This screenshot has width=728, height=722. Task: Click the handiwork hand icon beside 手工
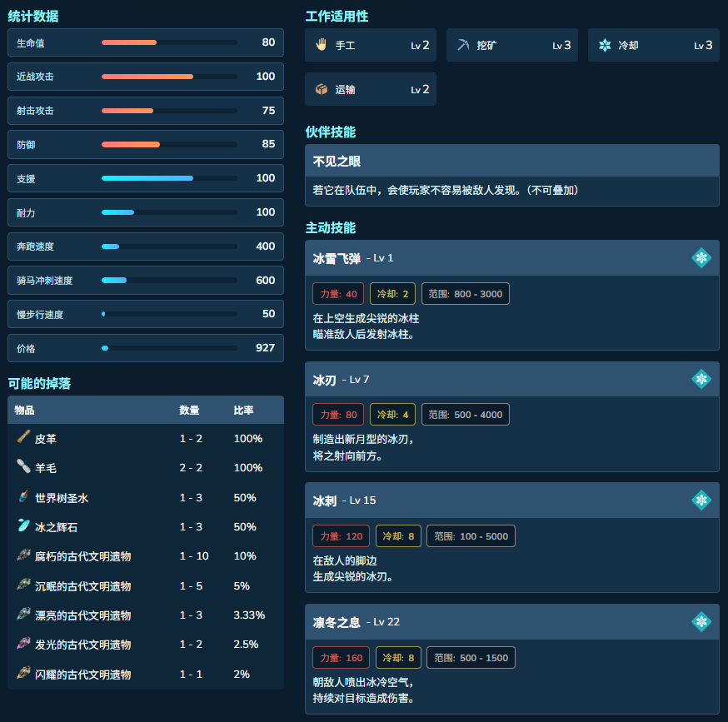(321, 45)
